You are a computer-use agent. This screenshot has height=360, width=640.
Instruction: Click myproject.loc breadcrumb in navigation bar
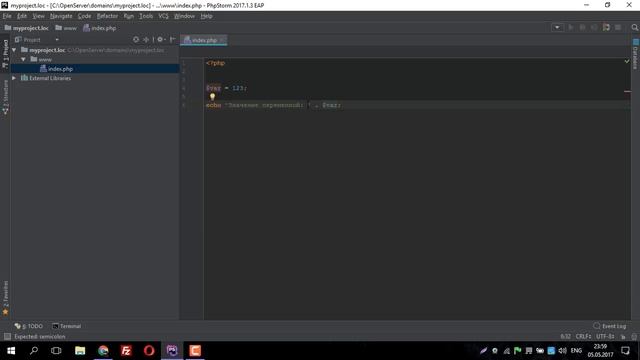click(x=27, y=28)
